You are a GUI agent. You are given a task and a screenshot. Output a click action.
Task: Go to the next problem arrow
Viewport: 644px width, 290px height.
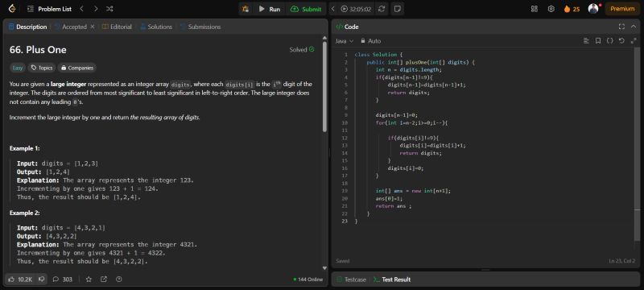tap(95, 9)
